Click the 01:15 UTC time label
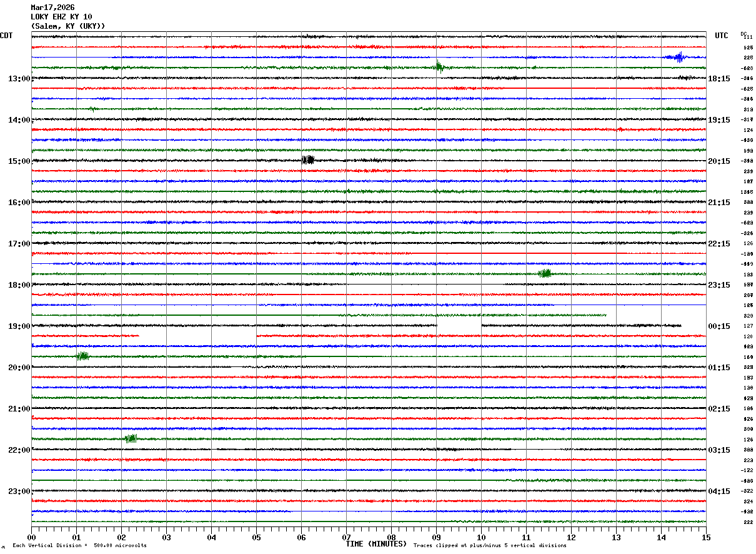 [719, 368]
